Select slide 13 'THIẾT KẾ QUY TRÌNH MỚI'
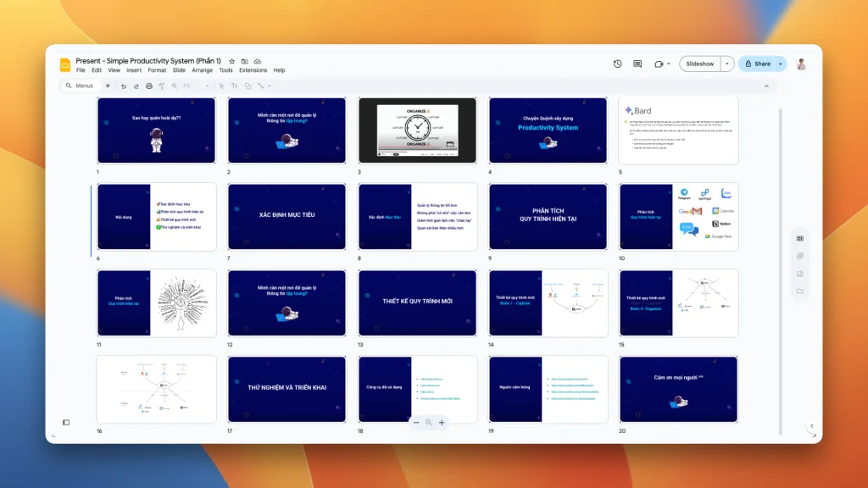The height and width of the screenshot is (488, 868). pos(417,302)
